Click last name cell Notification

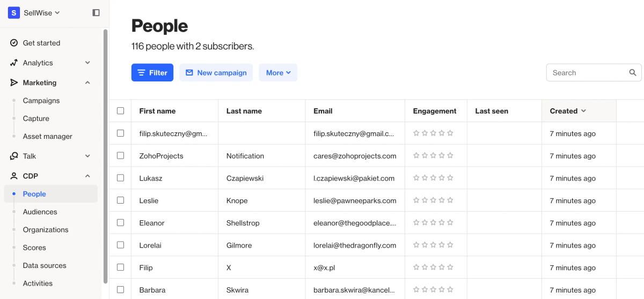point(245,156)
